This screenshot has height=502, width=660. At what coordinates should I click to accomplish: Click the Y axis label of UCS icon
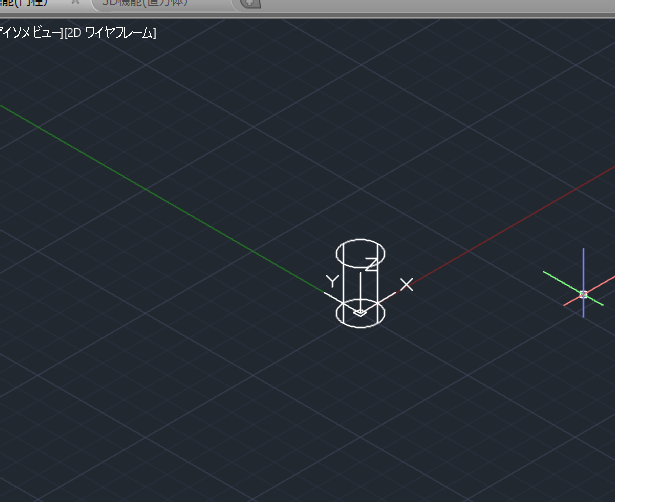tap(332, 281)
